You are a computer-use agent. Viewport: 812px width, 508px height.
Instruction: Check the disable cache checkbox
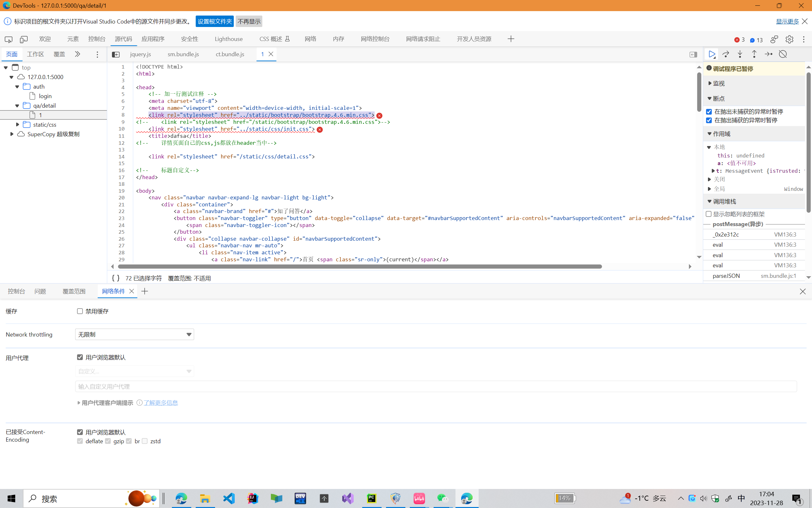point(80,311)
